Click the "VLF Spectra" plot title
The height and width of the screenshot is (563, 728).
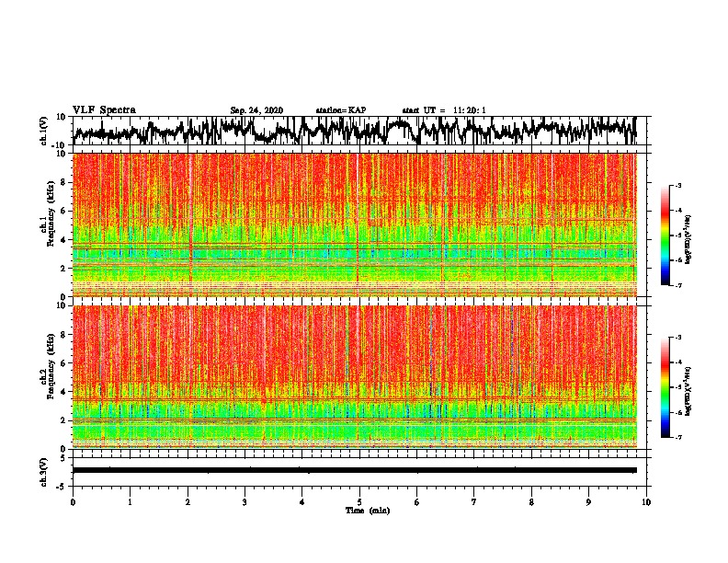[104, 110]
